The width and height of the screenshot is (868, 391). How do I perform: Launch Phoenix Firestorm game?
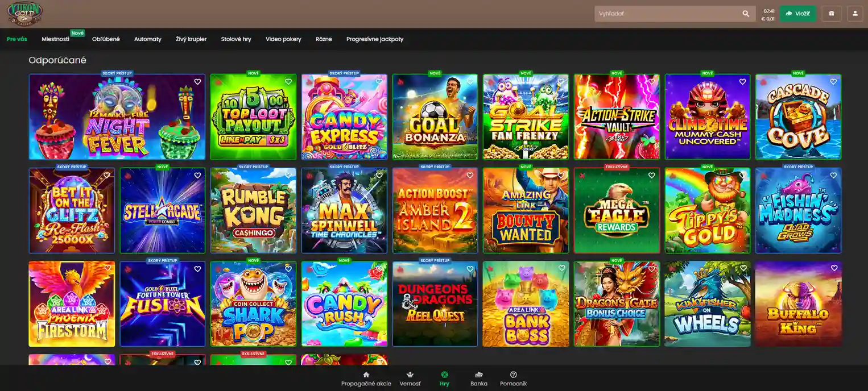pyautogui.click(x=72, y=303)
